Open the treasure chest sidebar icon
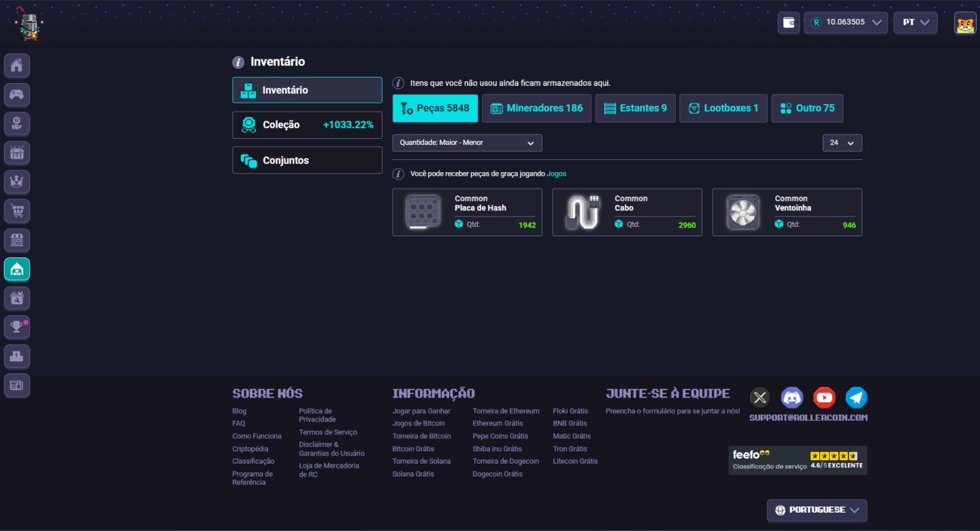The height and width of the screenshot is (531, 980). coord(17,152)
